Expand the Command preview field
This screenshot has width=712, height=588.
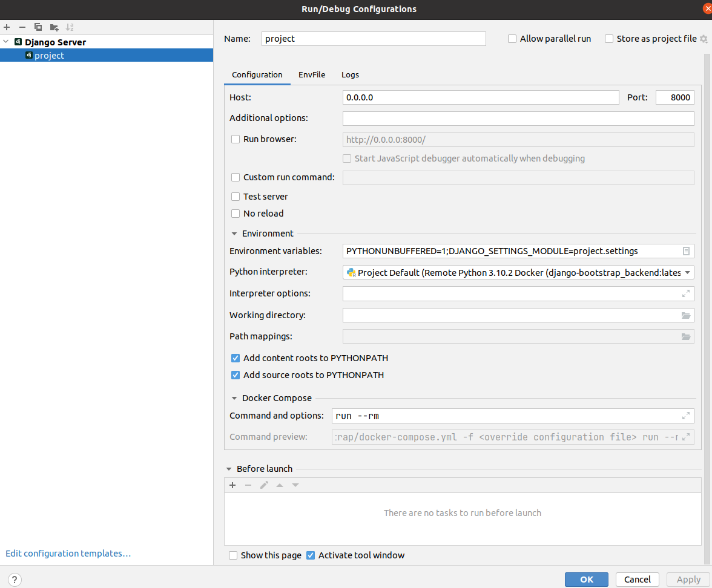pos(685,437)
